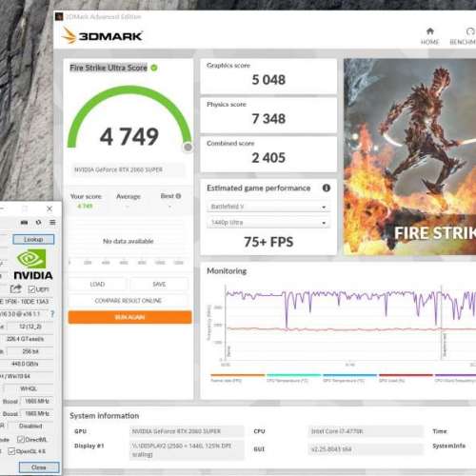Click the CPU field showing Intel Core i7

click(366, 431)
